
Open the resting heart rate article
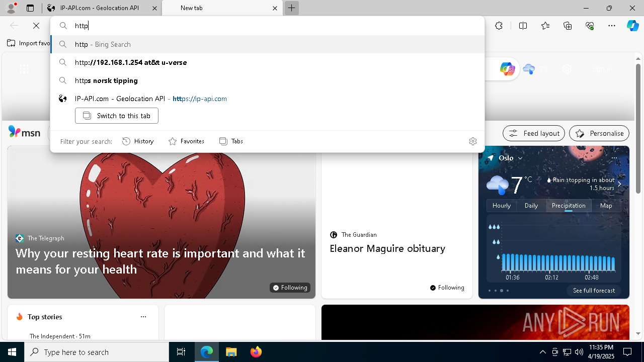pos(160,261)
